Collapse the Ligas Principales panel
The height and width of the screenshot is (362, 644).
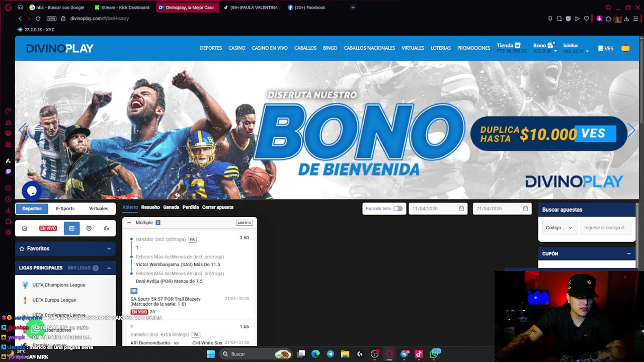[109, 268]
